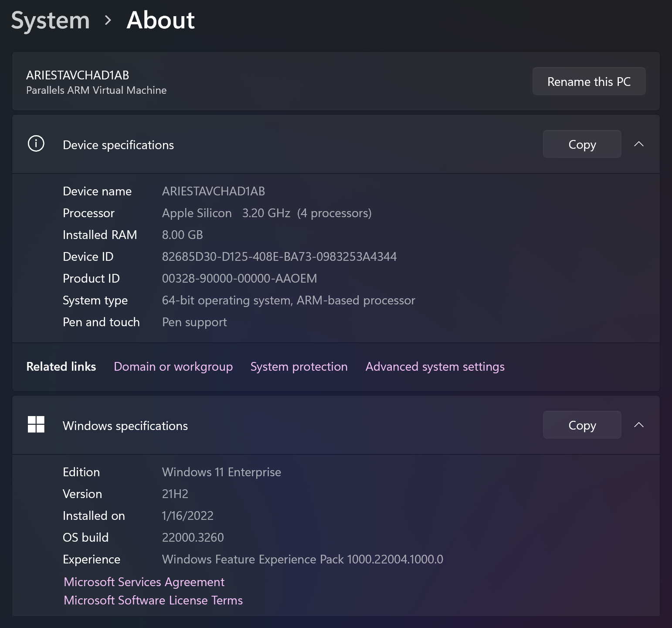Select the Product ID value text
Image resolution: width=672 pixels, height=628 pixels.
point(239,278)
